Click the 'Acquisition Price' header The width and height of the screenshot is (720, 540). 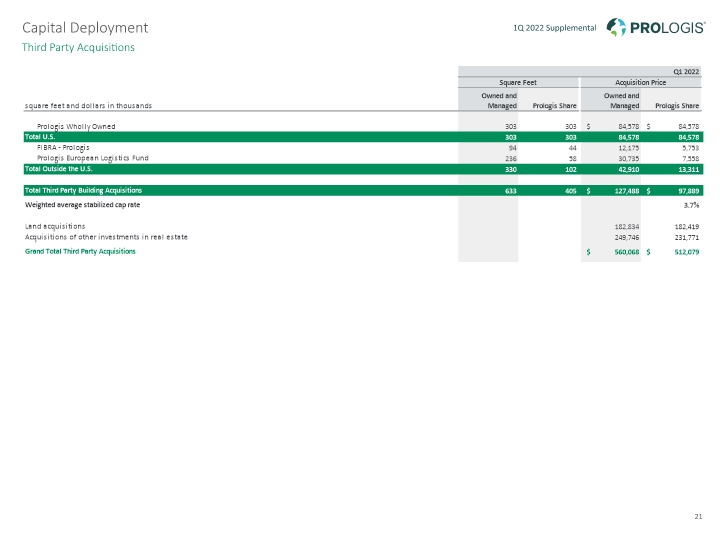[641, 83]
